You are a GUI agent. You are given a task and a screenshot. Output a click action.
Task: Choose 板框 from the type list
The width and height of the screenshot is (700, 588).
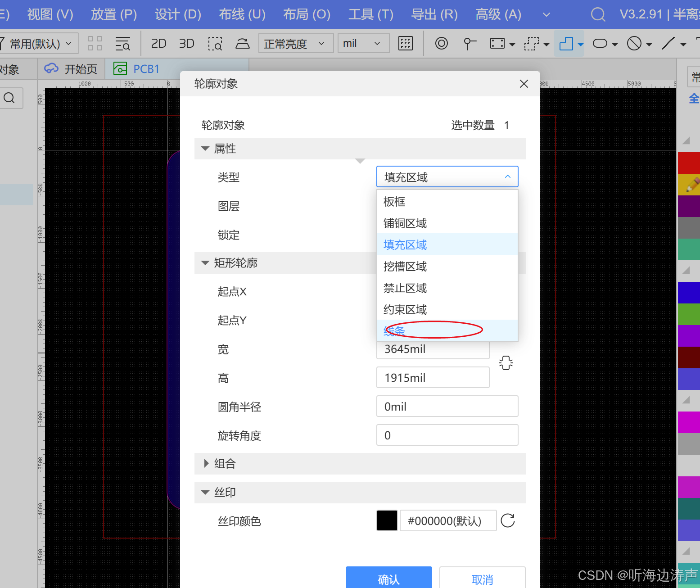tap(447, 201)
